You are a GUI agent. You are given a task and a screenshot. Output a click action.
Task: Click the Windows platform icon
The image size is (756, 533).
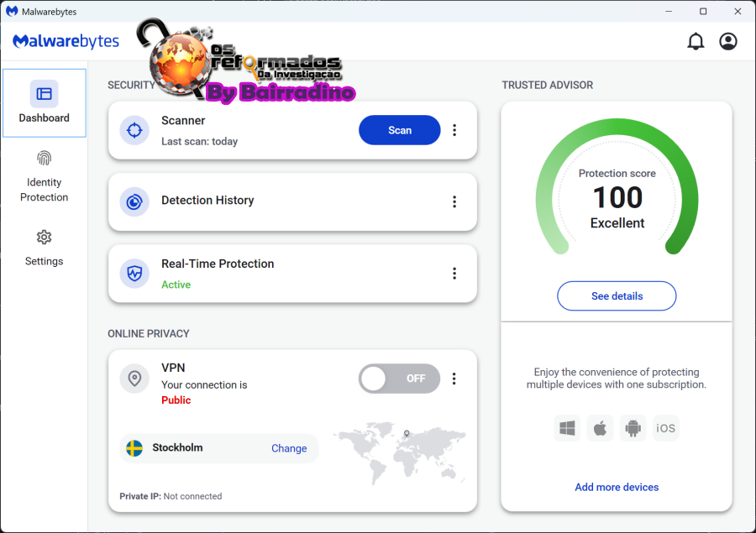point(567,428)
